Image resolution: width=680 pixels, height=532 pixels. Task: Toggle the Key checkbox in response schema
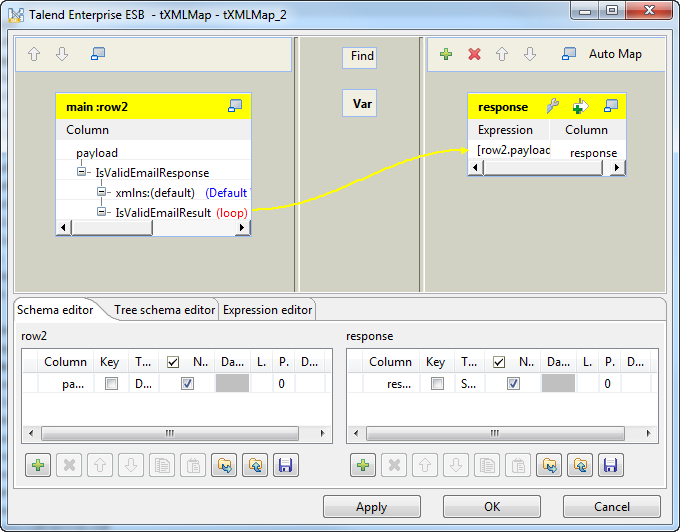tap(436, 383)
